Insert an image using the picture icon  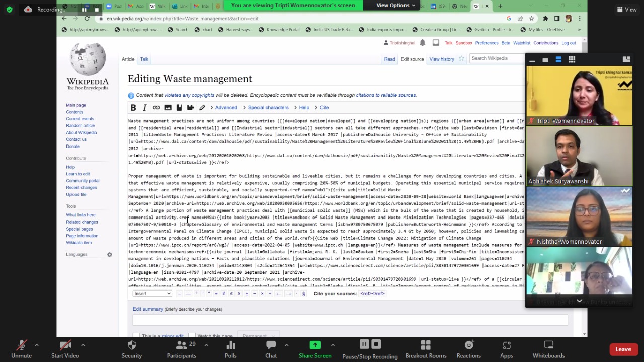(168, 108)
